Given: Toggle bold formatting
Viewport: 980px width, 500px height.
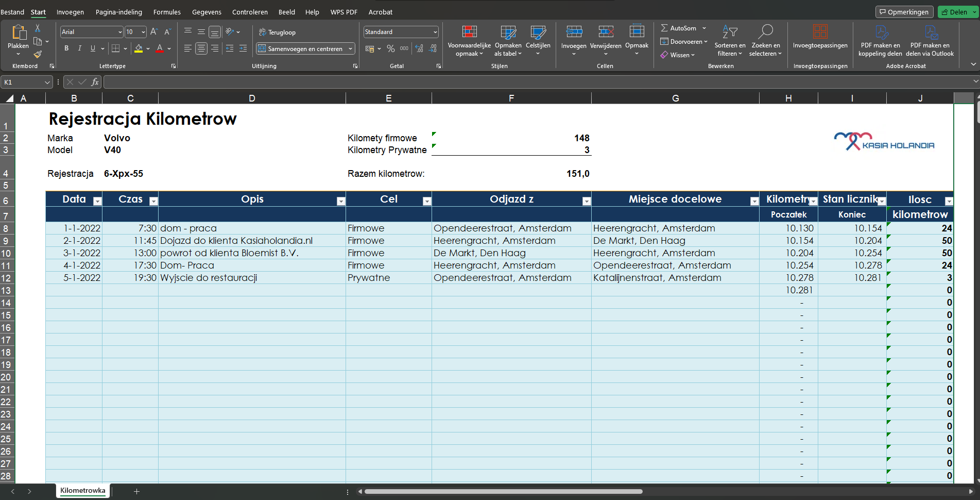Looking at the screenshot, I should point(66,48).
